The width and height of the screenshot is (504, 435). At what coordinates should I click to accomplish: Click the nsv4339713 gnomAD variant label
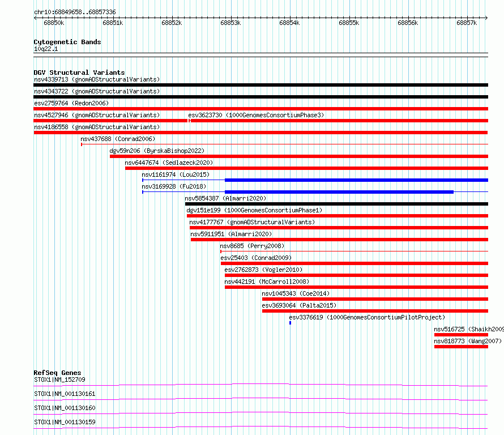pyautogui.click(x=97, y=79)
